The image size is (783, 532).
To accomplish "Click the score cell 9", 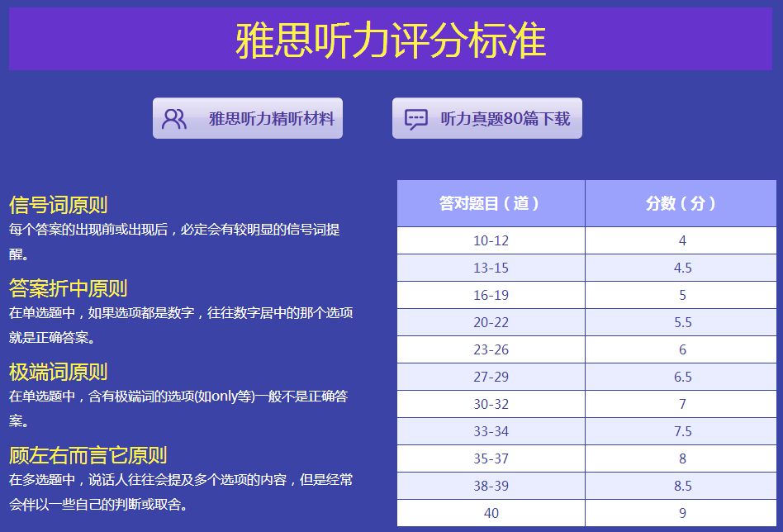I will 681,512.
